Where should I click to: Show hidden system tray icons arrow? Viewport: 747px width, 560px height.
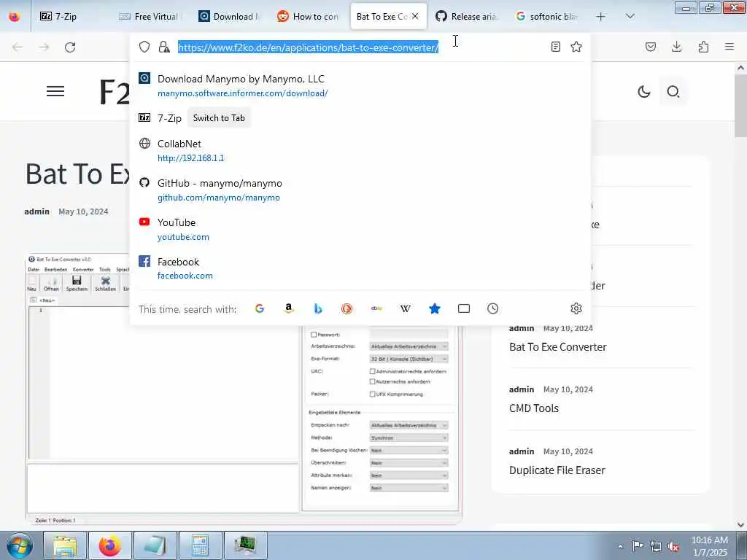click(620, 546)
